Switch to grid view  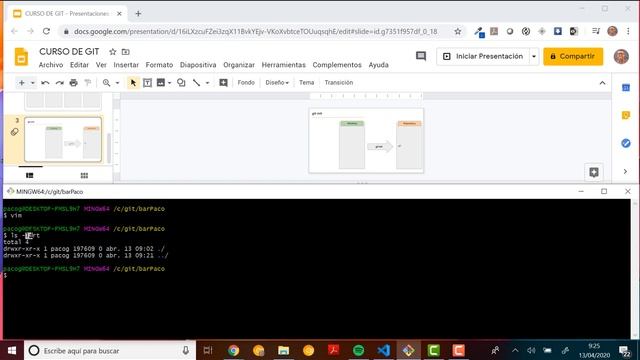pos(84,176)
